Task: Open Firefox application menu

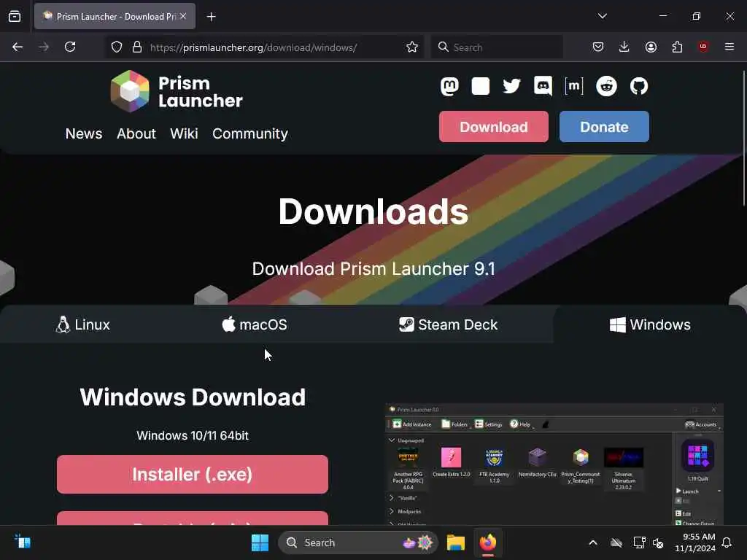Action: point(729,47)
